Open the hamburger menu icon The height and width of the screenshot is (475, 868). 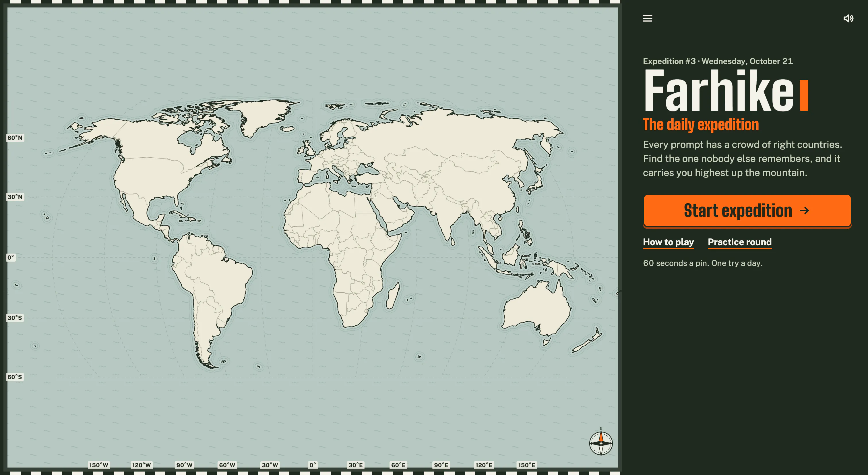647,19
